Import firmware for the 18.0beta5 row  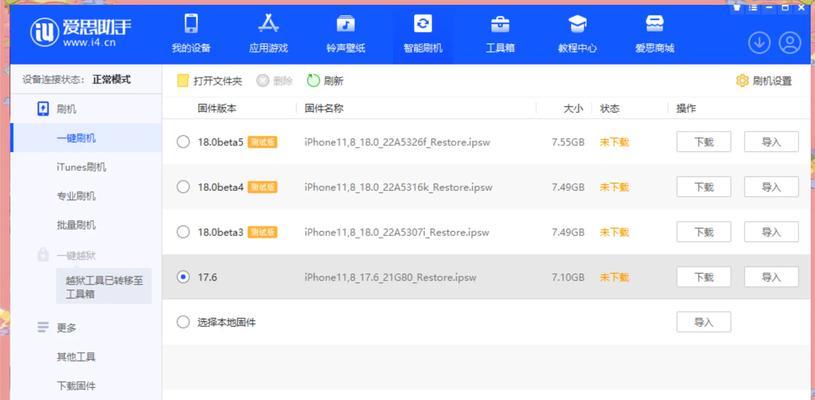click(x=771, y=142)
